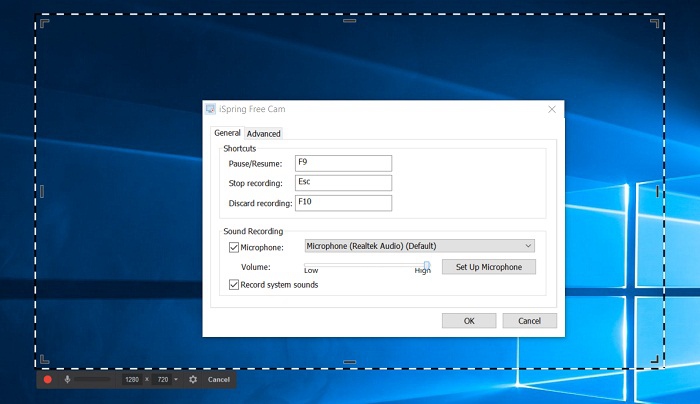The height and width of the screenshot is (404, 700).
Task: Click the microphone icon in recording toolbar
Action: click(x=67, y=379)
